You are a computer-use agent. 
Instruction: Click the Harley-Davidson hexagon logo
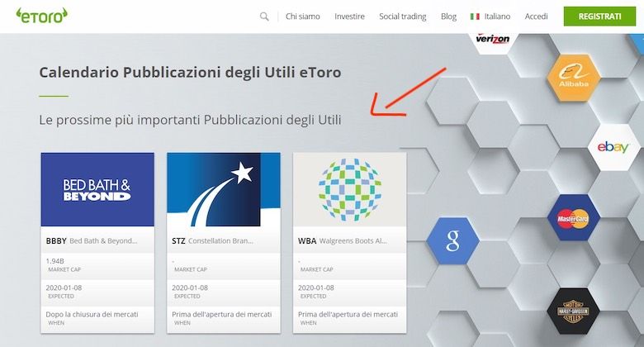point(573,311)
